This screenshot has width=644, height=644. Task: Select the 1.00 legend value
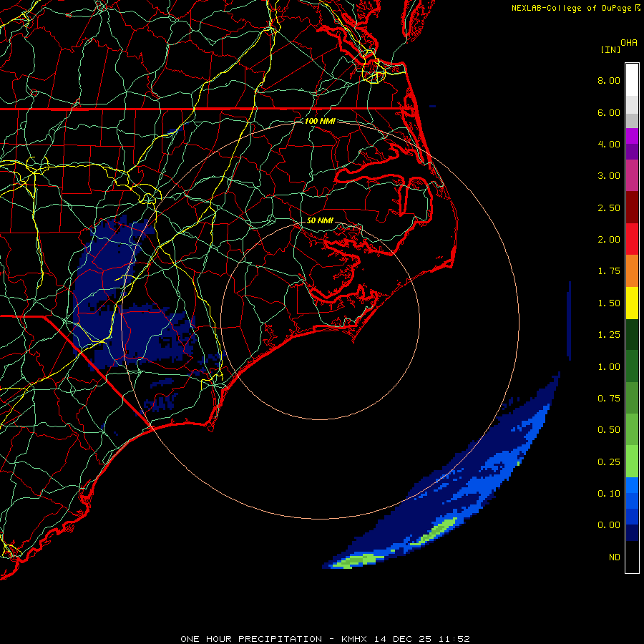[609, 367]
